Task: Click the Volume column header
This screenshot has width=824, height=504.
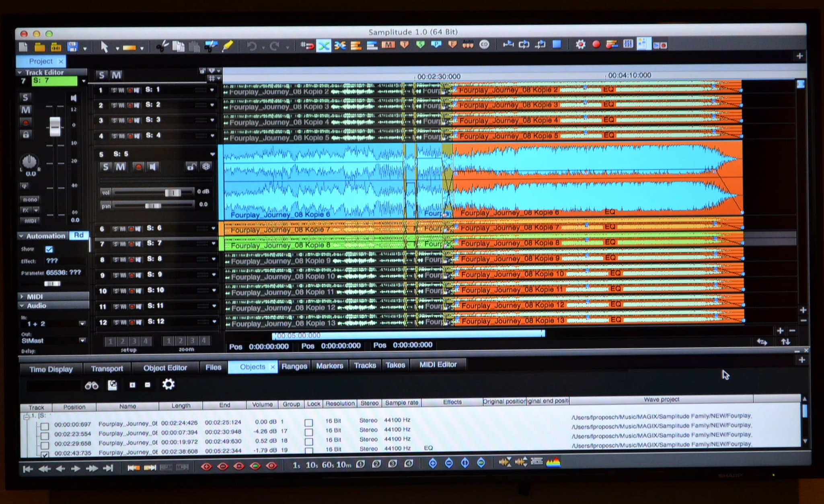Action: (262, 404)
